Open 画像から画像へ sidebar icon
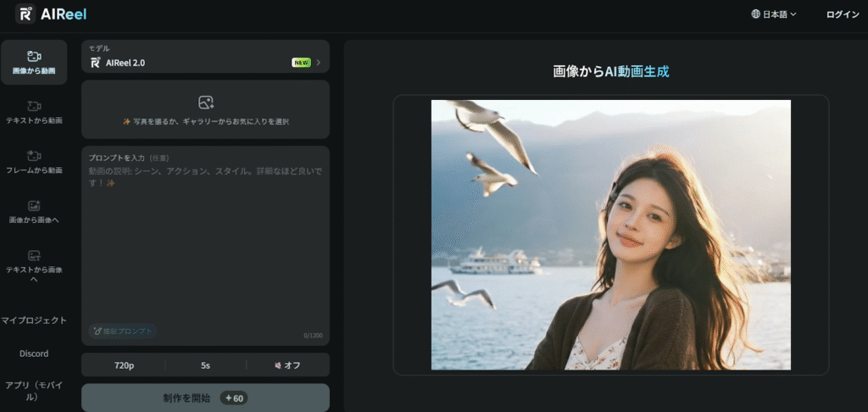Image resolution: width=868 pixels, height=412 pixels. point(34,205)
